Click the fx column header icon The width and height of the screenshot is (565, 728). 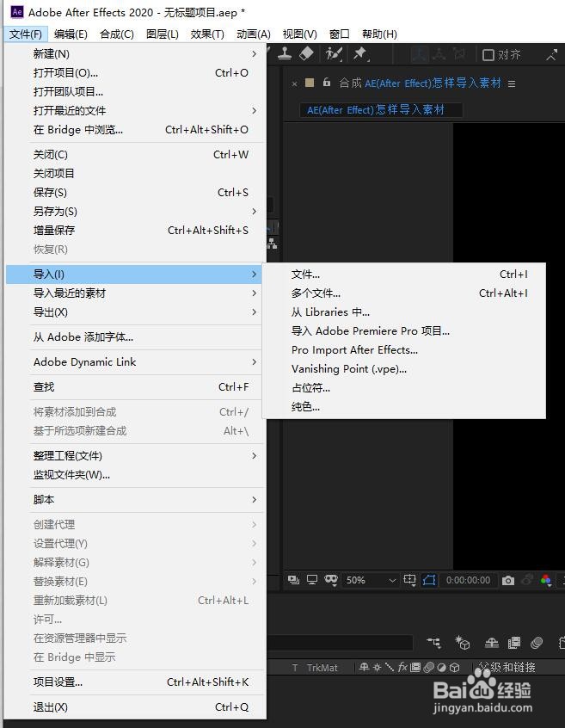click(x=402, y=667)
